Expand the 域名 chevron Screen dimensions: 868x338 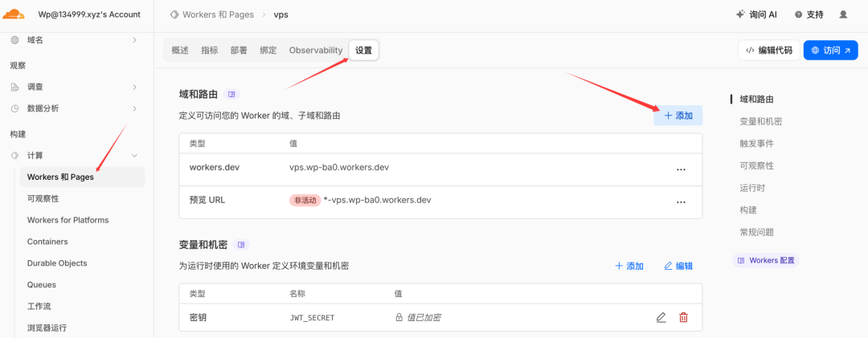click(134, 40)
